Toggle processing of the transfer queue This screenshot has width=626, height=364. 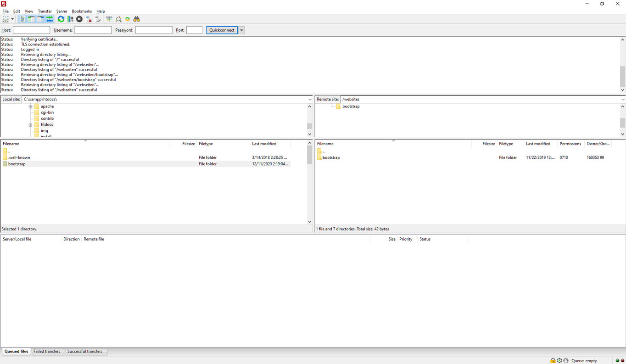pyautogui.click(x=70, y=19)
